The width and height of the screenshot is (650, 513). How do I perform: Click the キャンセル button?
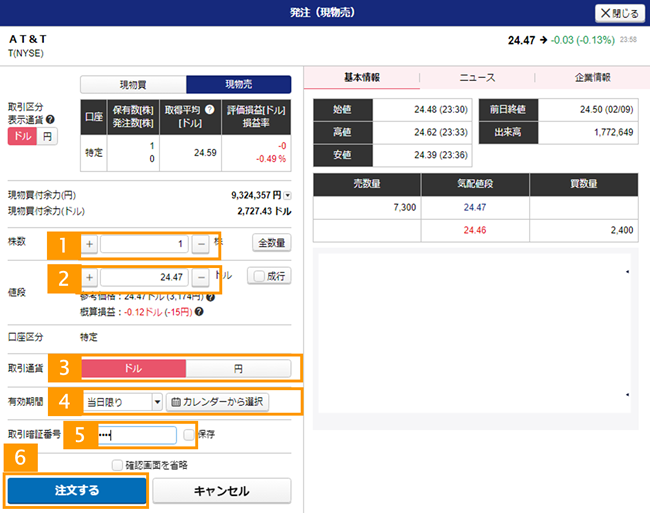tap(222, 491)
